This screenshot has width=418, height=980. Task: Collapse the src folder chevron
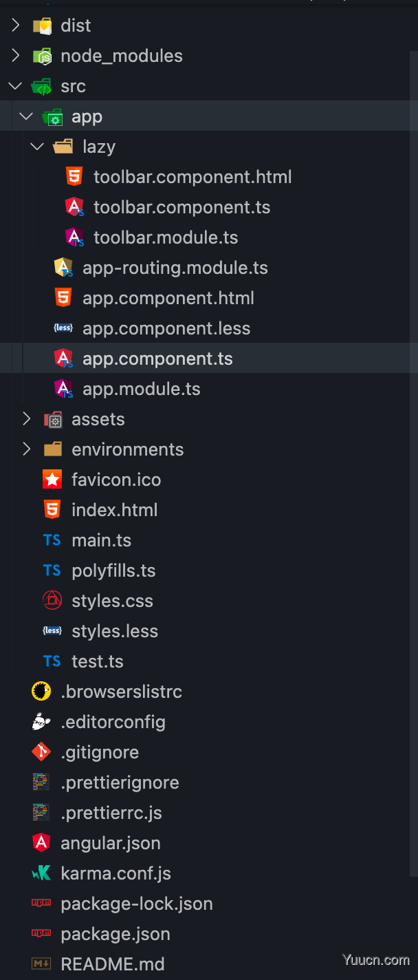pyautogui.click(x=15, y=86)
